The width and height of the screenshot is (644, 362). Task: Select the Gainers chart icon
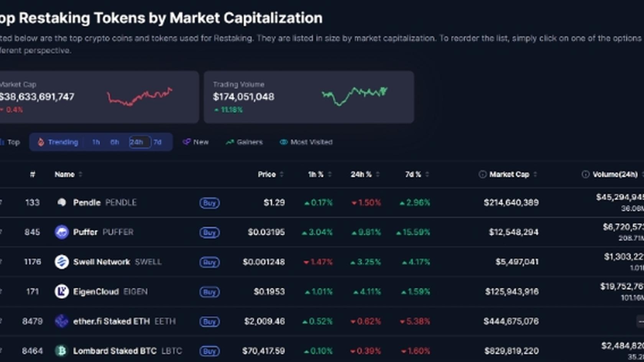pos(230,142)
